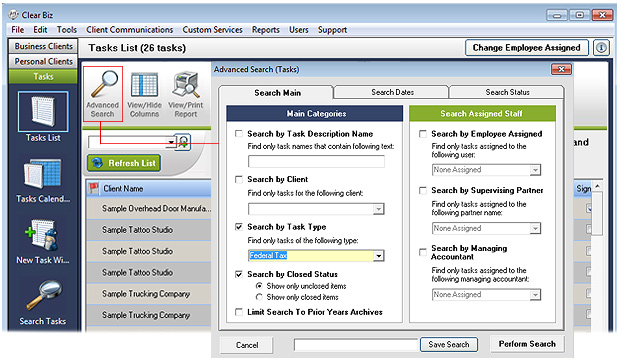Image resolution: width=621 pixels, height=361 pixels.
Task: Open the Tools menu
Action: tap(67, 30)
